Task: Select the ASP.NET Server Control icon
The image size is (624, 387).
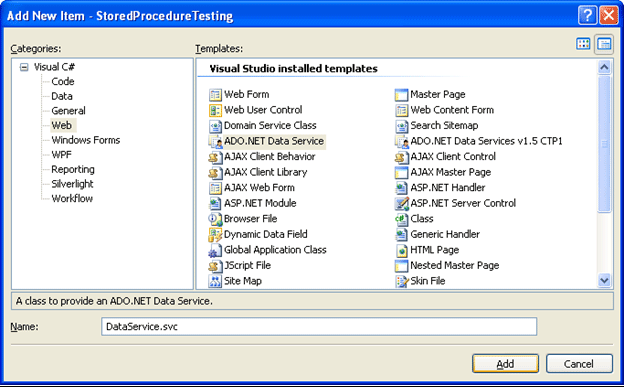Action: (x=402, y=203)
